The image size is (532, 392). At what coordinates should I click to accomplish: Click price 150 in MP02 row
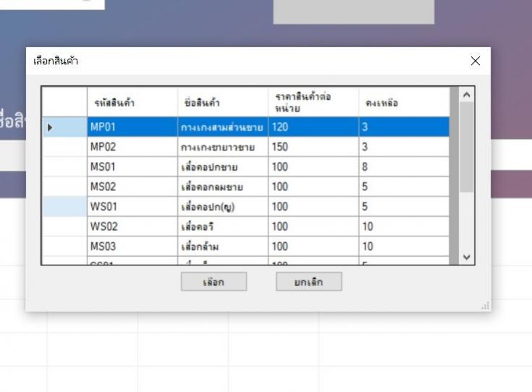(313, 147)
